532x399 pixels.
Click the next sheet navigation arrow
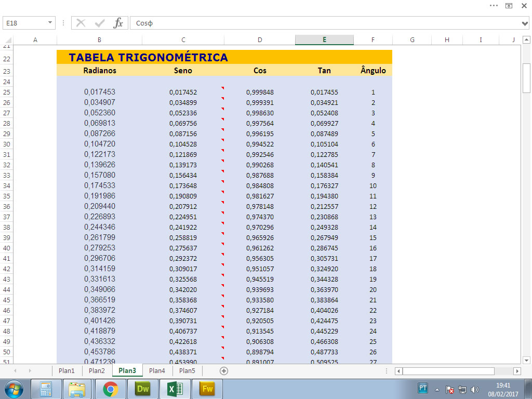pyautogui.click(x=30, y=371)
